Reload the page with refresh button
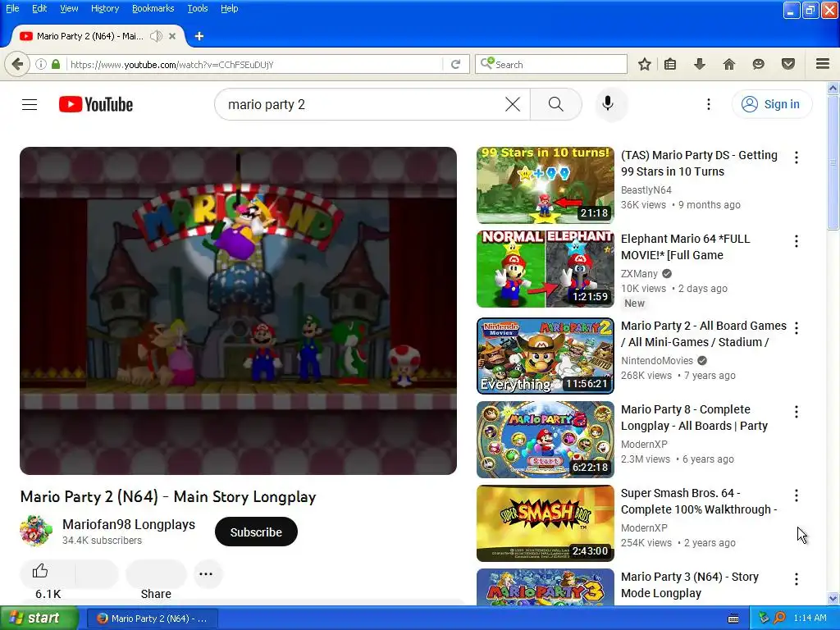This screenshot has width=840, height=630. 456,64
